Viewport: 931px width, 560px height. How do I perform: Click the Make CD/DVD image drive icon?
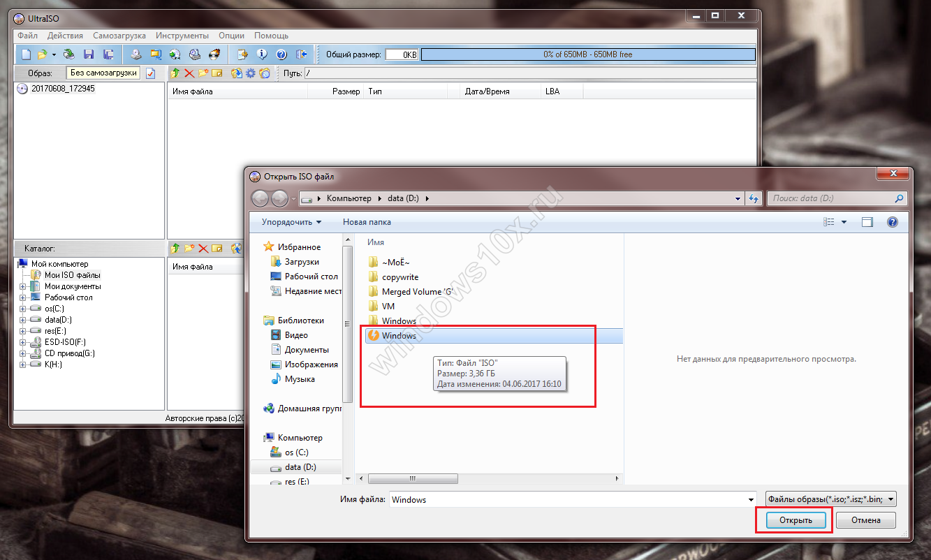point(137,54)
